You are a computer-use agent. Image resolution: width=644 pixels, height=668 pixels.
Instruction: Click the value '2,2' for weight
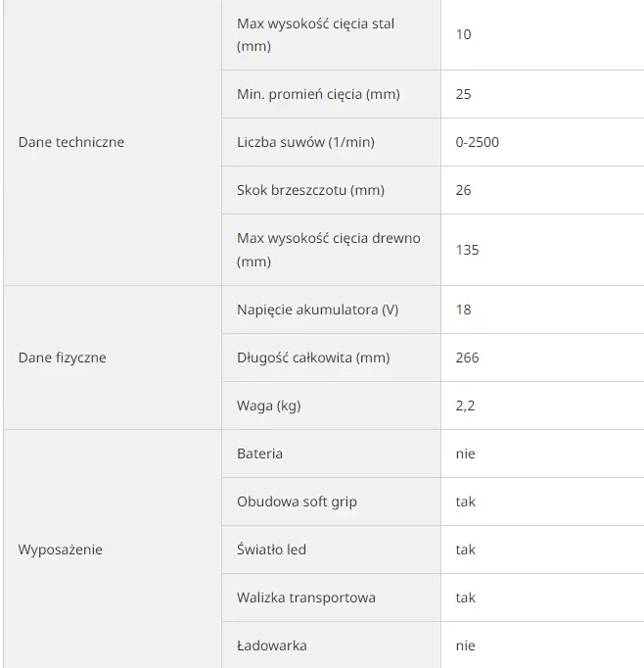click(x=465, y=406)
